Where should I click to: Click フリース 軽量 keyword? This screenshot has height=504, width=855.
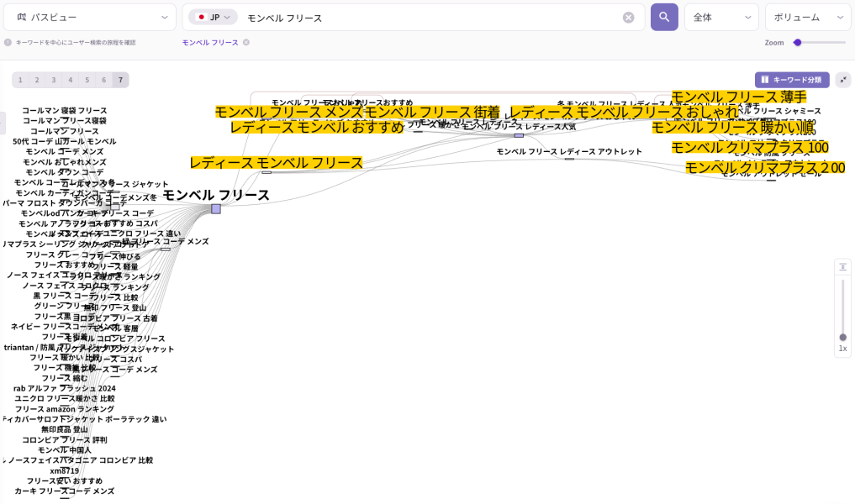[114, 267]
